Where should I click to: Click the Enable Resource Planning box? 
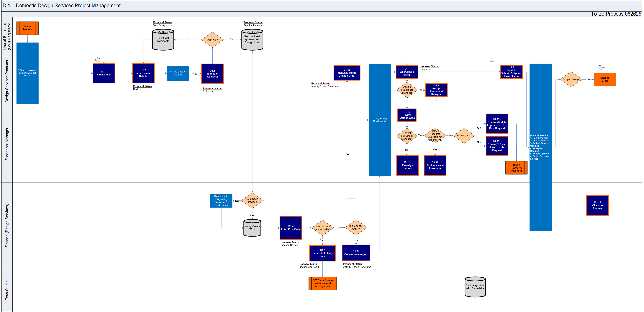(x=516, y=168)
